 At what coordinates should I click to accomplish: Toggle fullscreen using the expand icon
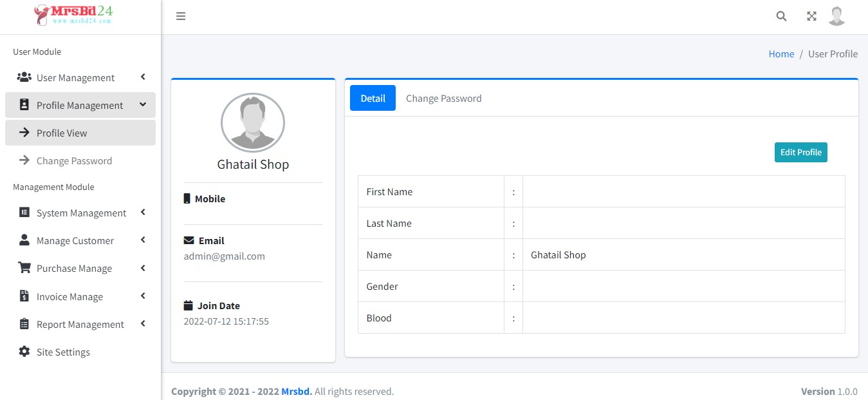coord(811,15)
